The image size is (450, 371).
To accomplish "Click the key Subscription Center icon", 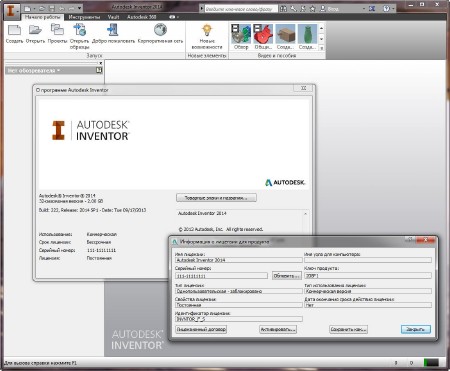I will (x=293, y=9).
